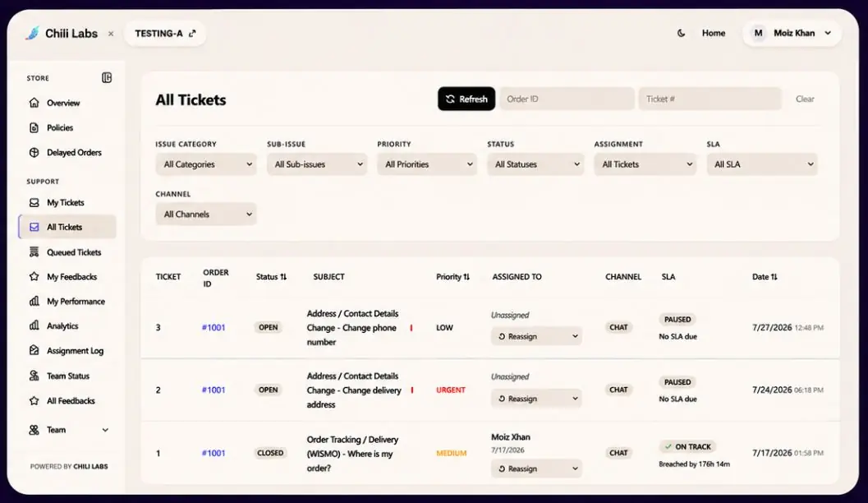This screenshot has width=868, height=503.
Task: Click the OPEN status badge on ticket 3
Action: [269, 327]
